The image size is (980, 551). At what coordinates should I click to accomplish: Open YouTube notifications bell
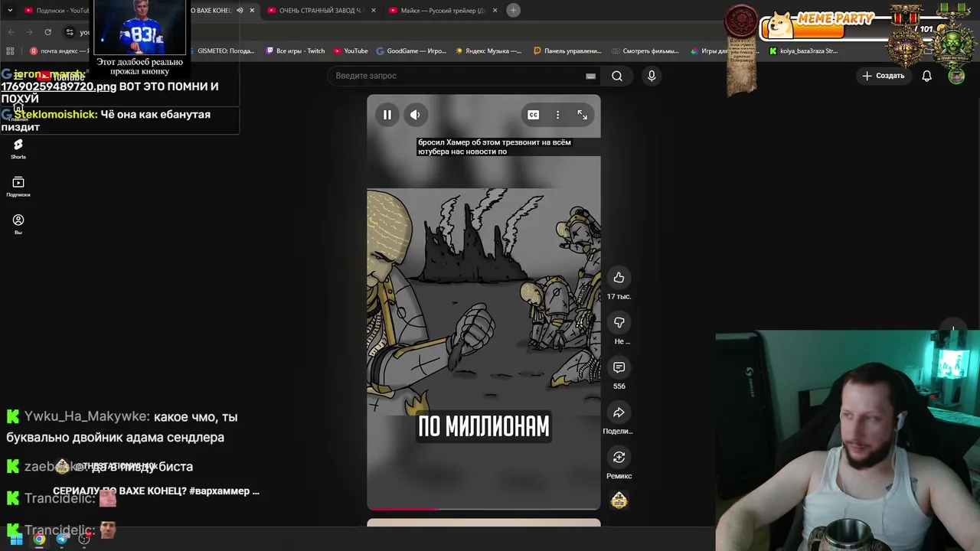[926, 76]
